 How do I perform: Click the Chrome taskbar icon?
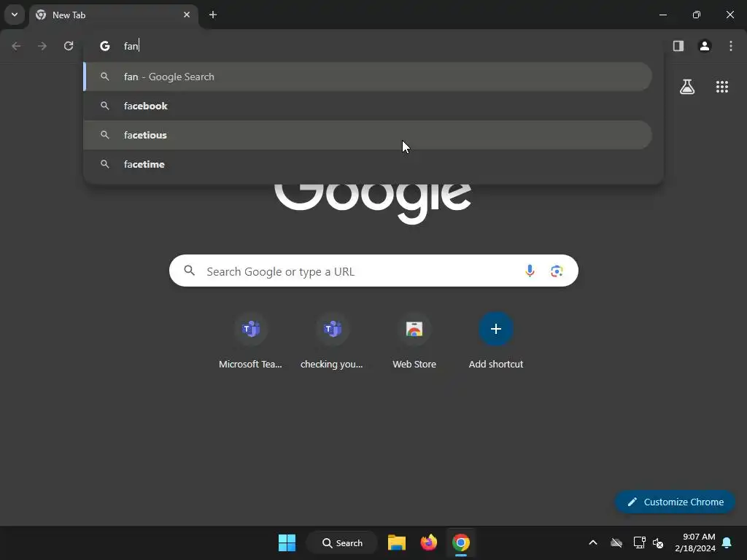tap(461, 542)
